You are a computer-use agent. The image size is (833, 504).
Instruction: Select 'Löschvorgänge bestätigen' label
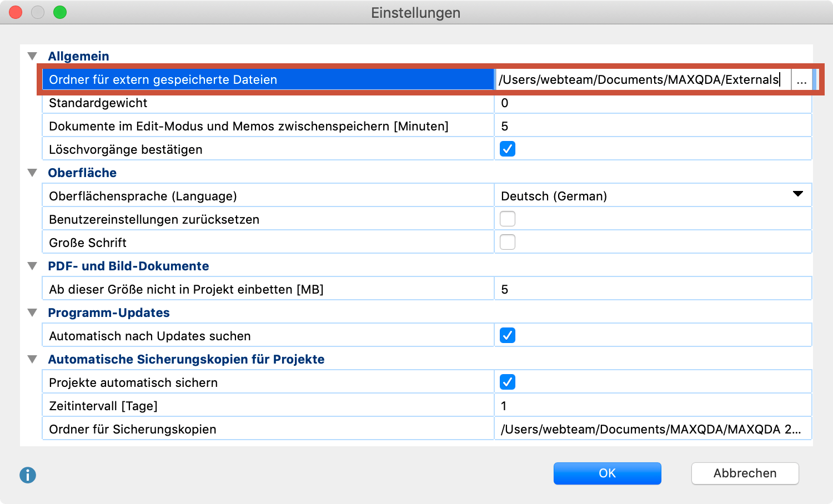126,150
